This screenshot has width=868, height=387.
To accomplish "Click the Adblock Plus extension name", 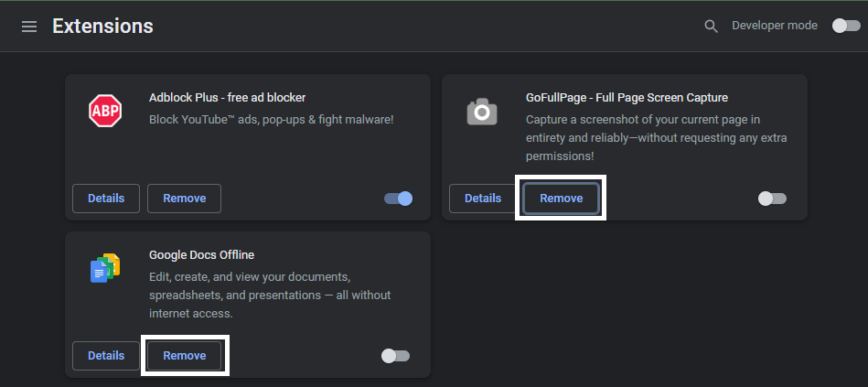I will point(227,97).
